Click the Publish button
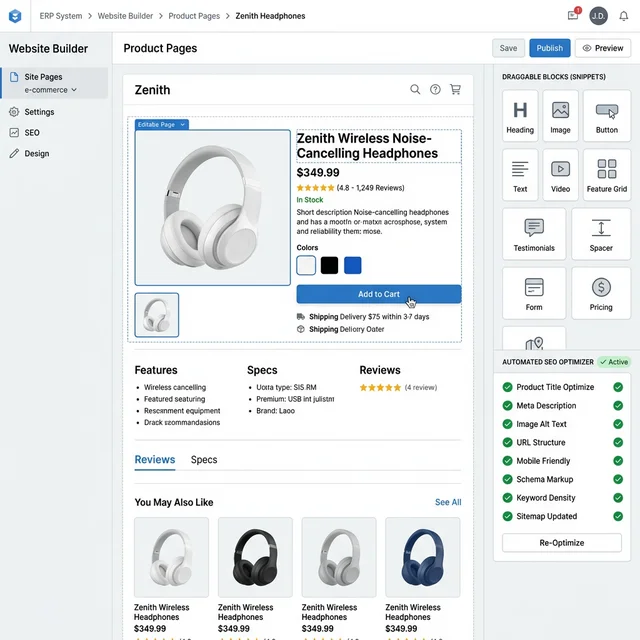 coord(549,48)
